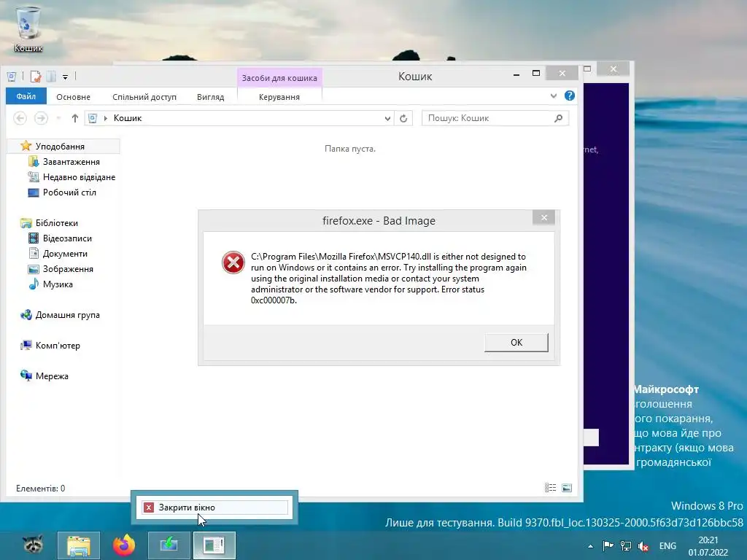Screen dimensions: 747x560
Task: Click the Засоби для кошика contextual tab header
Action: [279, 77]
